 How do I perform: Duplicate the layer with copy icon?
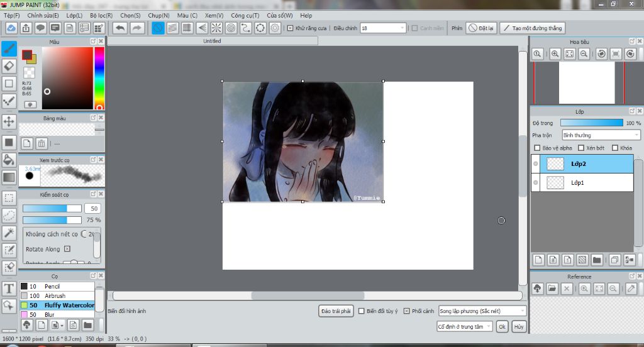pyautogui.click(x=614, y=260)
